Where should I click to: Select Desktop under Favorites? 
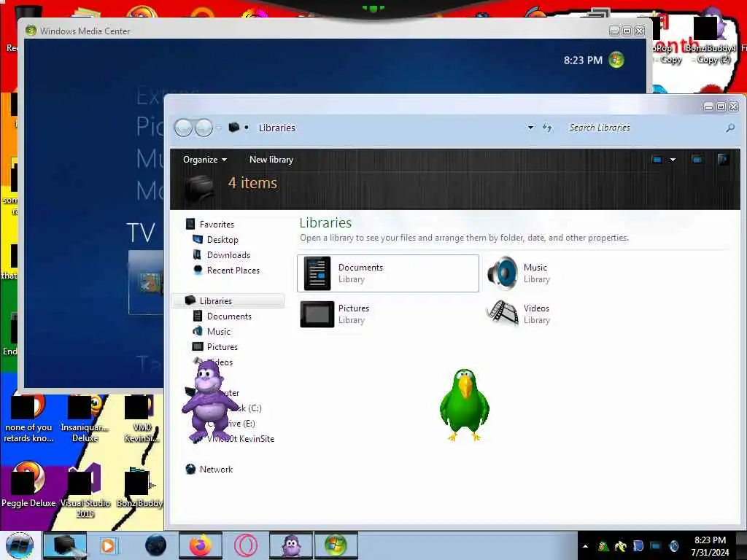222,239
